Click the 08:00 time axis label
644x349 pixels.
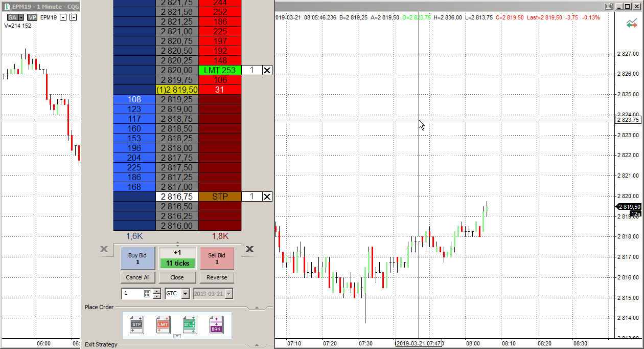(473, 343)
